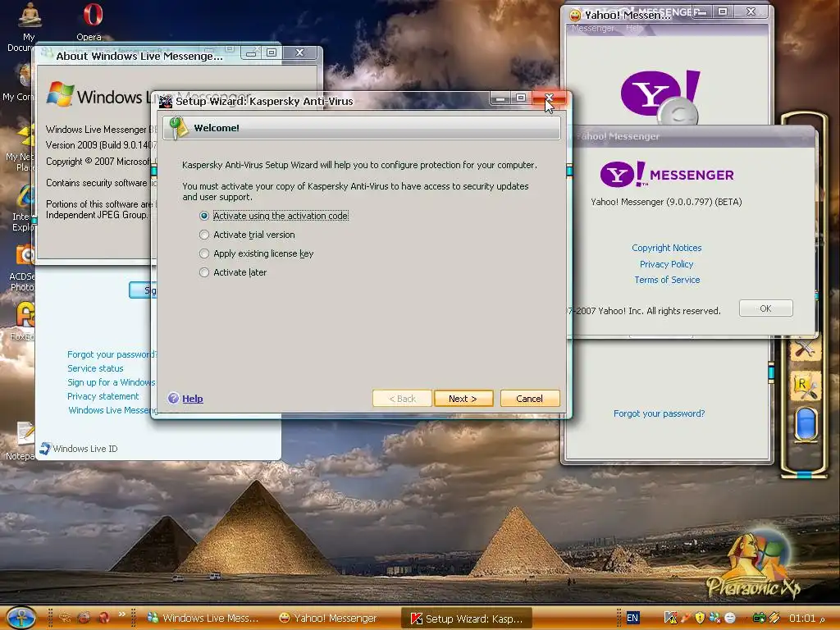Viewport: 840px width, 630px height.
Task: Click the Windows flag logo in About dialog
Action: click(60, 94)
